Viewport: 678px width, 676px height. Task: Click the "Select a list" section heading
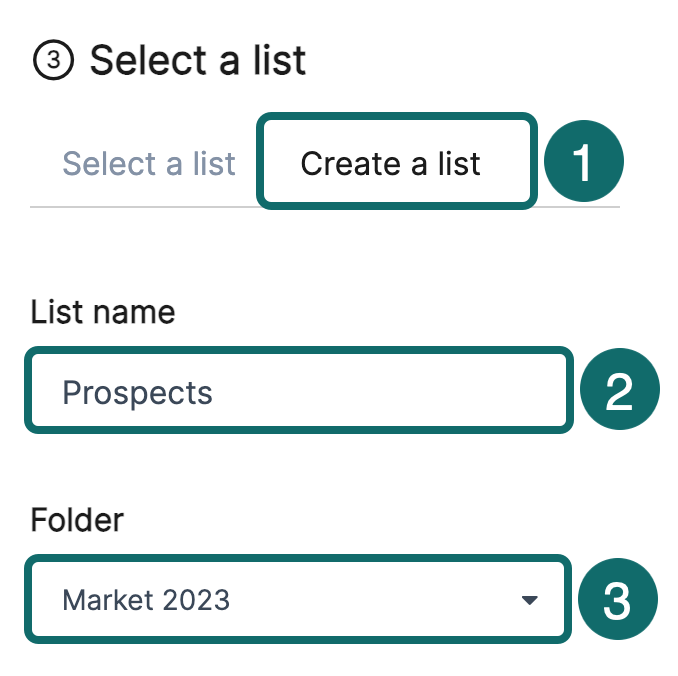pyautogui.click(x=198, y=61)
